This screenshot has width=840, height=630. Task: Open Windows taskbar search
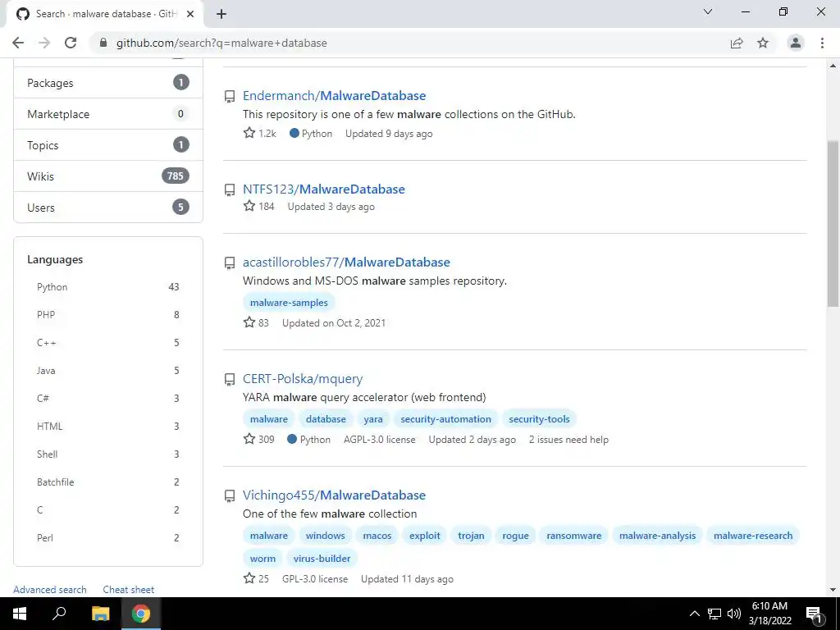tap(59, 614)
